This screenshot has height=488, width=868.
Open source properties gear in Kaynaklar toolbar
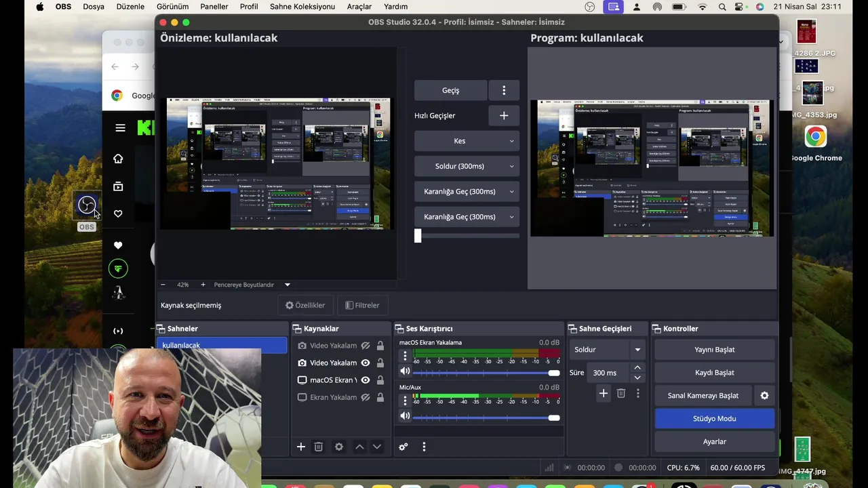pos(339,447)
